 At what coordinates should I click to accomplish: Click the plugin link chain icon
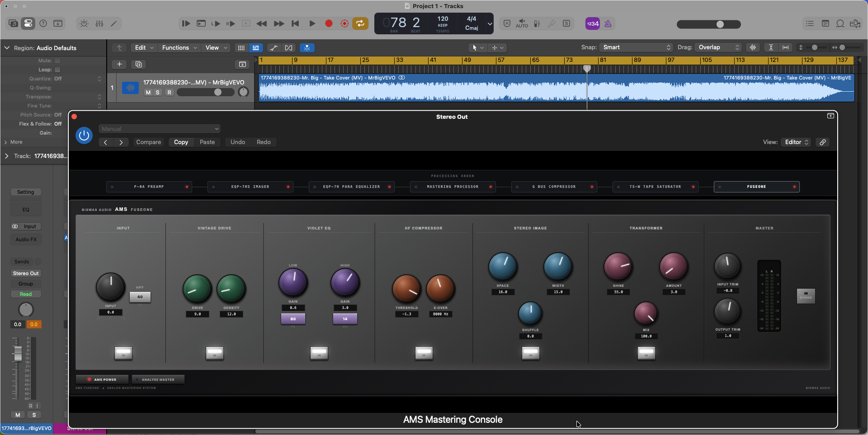pyautogui.click(x=823, y=142)
